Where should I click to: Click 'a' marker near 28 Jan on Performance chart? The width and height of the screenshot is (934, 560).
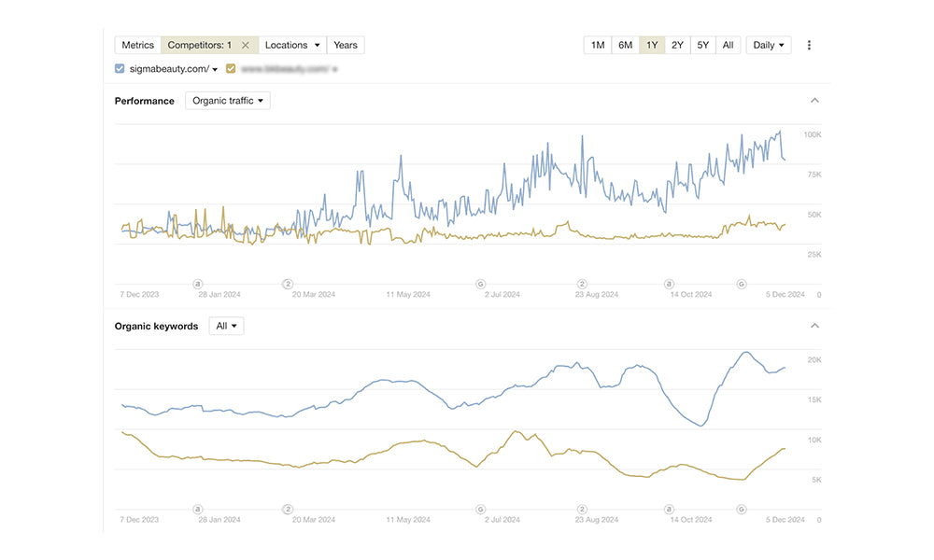pyautogui.click(x=198, y=284)
